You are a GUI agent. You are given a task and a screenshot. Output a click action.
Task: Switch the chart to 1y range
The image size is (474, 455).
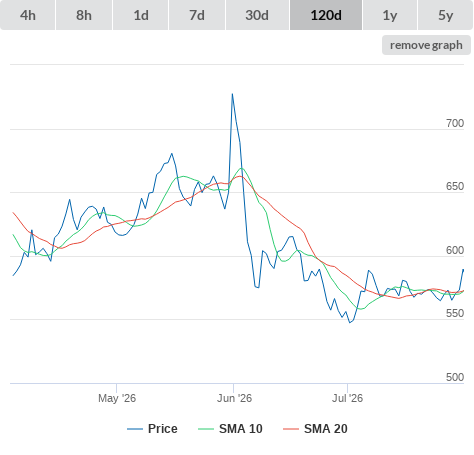tap(390, 15)
